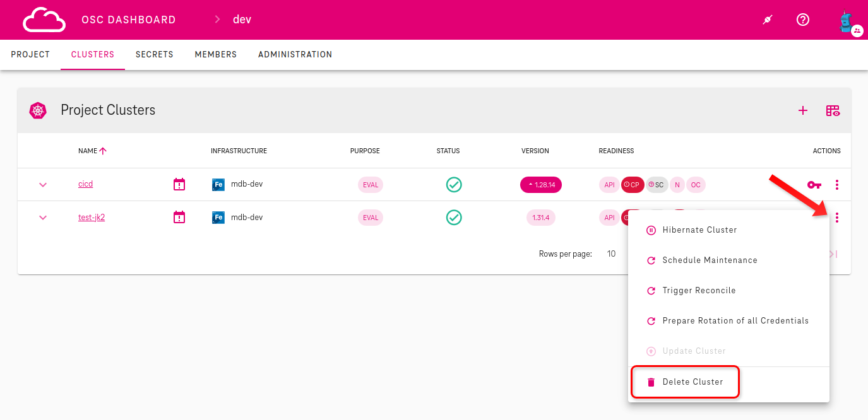Click the plus icon to create cluster
868x420 pixels.
[803, 110]
